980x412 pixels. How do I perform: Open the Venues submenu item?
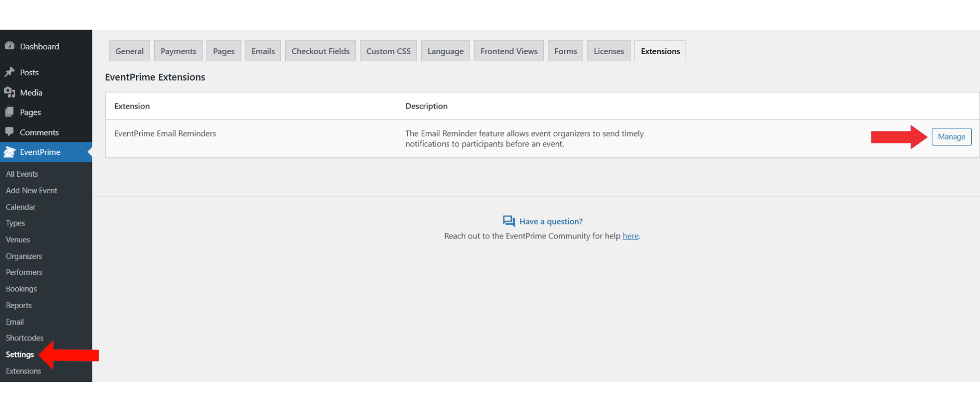(x=18, y=240)
